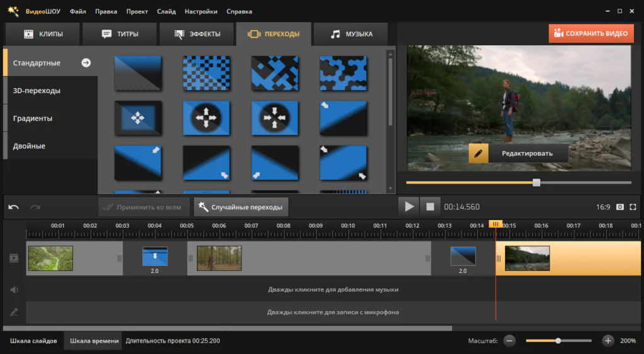The image size is (644, 354).
Task: Click the microphone track icon
Action: click(x=14, y=312)
